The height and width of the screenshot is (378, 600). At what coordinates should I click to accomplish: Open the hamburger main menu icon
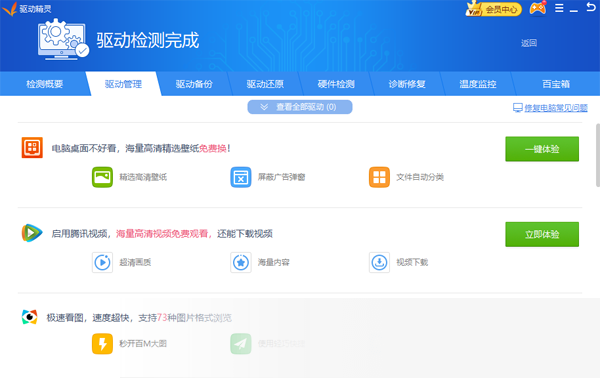(559, 8)
